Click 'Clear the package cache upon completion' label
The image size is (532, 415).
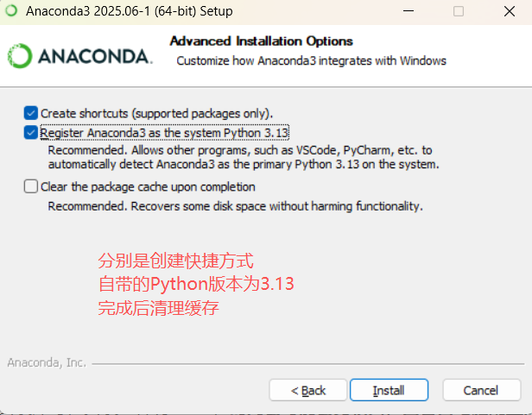(148, 187)
